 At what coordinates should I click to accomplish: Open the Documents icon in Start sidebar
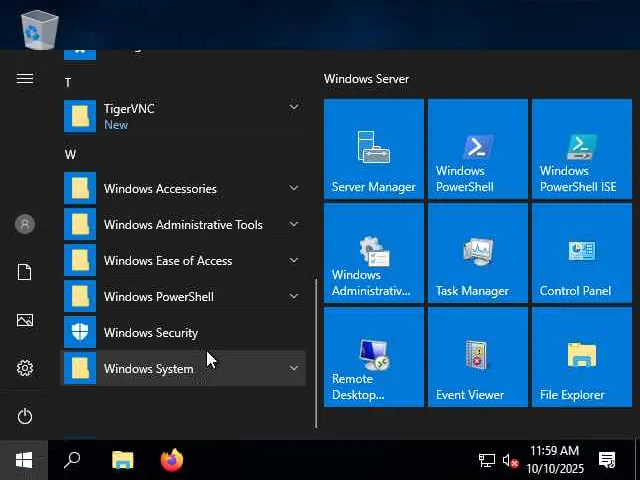24,272
